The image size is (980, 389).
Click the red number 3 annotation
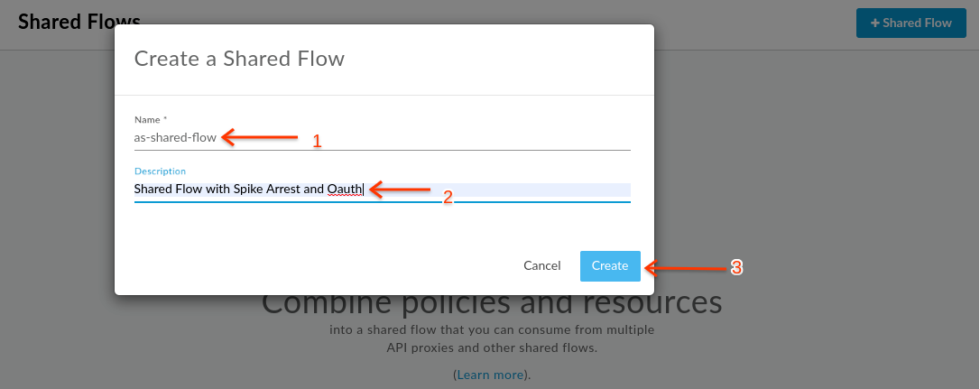(737, 268)
